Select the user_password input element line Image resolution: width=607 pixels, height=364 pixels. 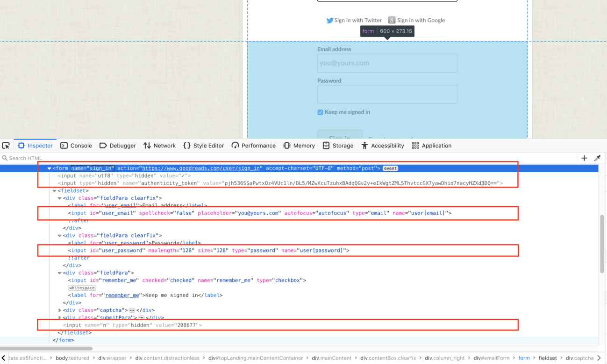point(209,251)
